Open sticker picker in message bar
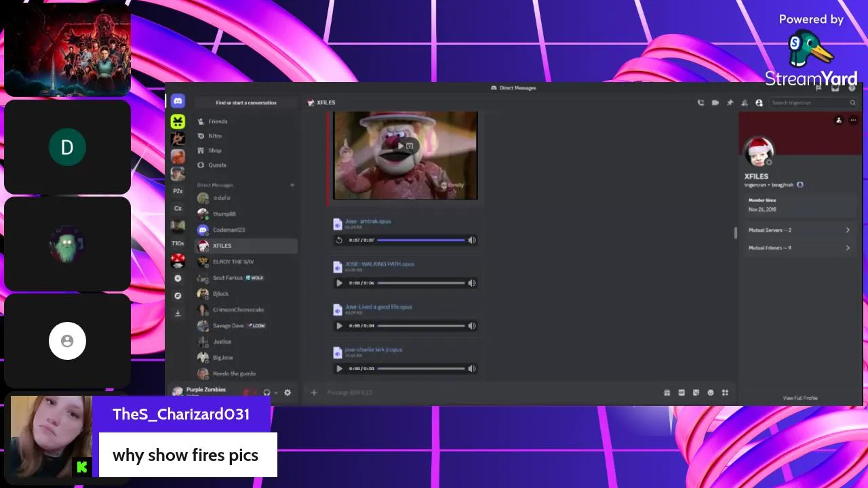This screenshot has height=488, width=868. click(x=696, y=392)
